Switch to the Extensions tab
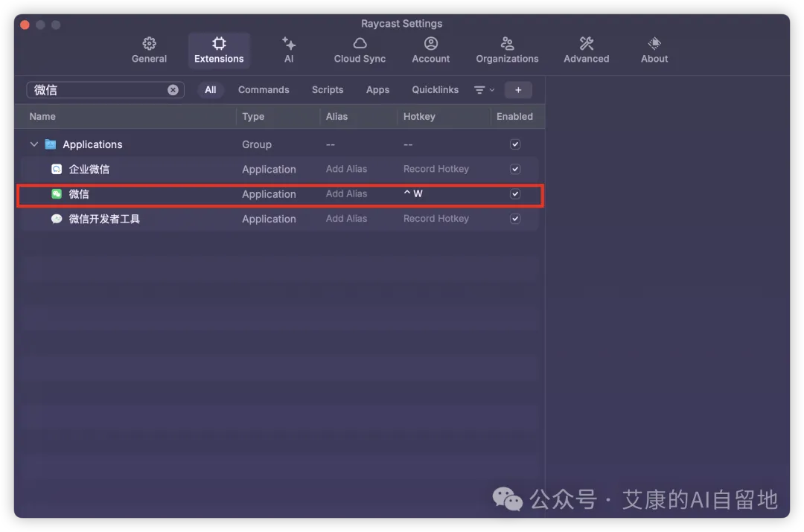This screenshot has height=532, width=804. 219,51
